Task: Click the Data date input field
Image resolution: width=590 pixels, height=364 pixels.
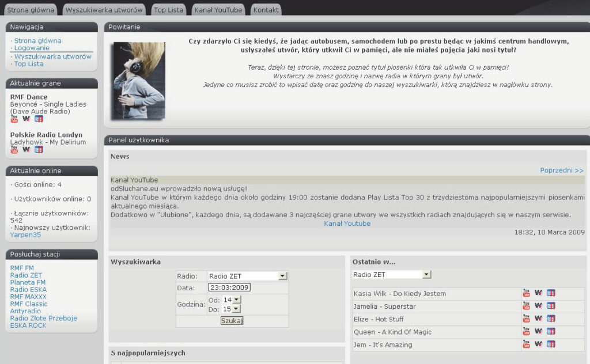Action: (229, 287)
